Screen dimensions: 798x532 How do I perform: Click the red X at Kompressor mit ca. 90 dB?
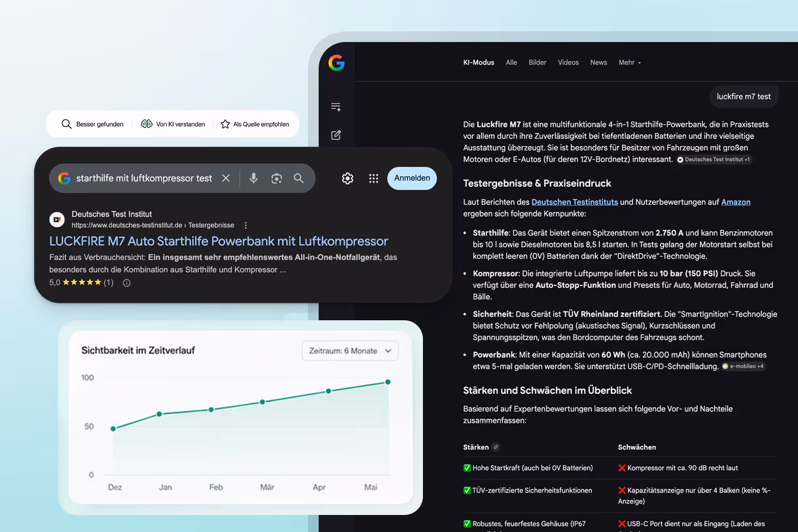coord(622,468)
